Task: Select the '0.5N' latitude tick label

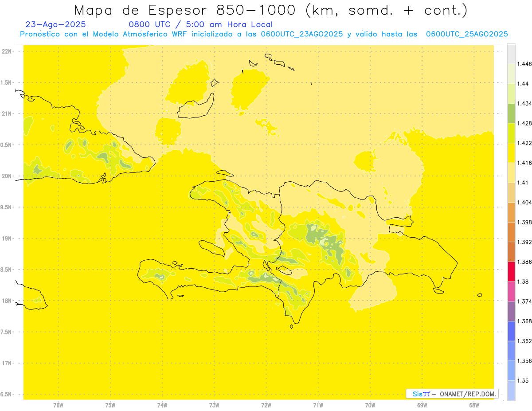Action: [6, 145]
